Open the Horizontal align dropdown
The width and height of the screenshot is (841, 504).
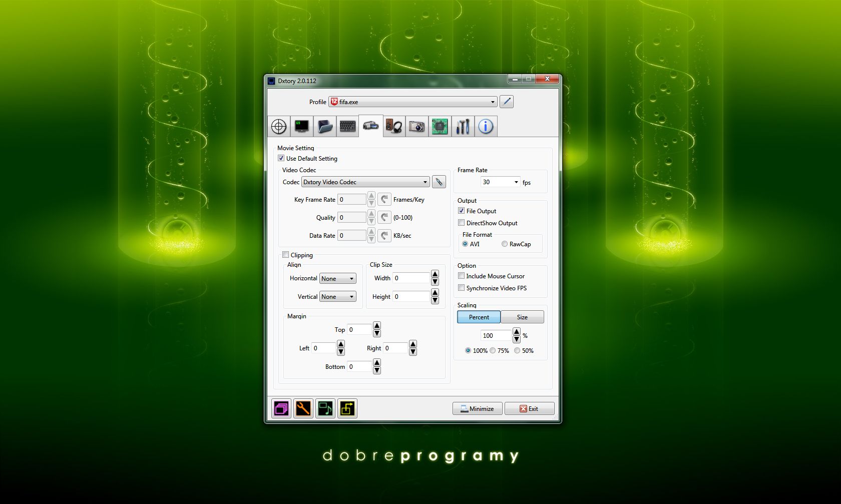click(338, 278)
